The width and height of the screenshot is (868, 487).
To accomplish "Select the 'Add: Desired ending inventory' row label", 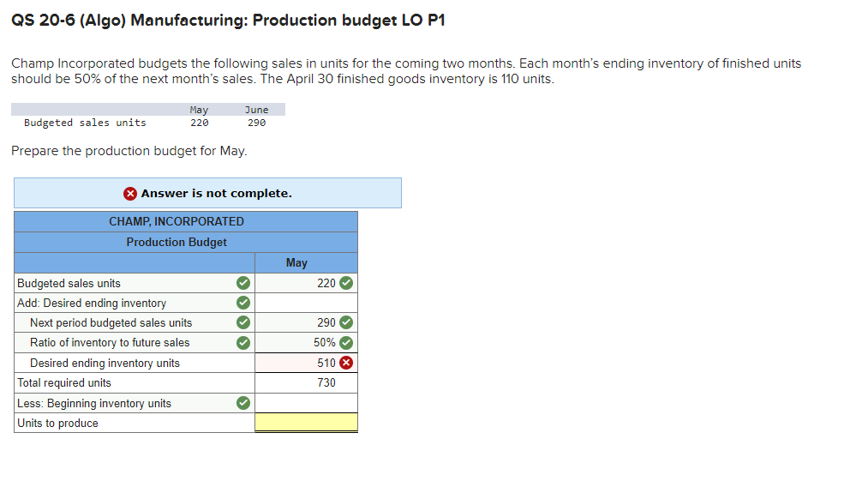I will [92, 303].
